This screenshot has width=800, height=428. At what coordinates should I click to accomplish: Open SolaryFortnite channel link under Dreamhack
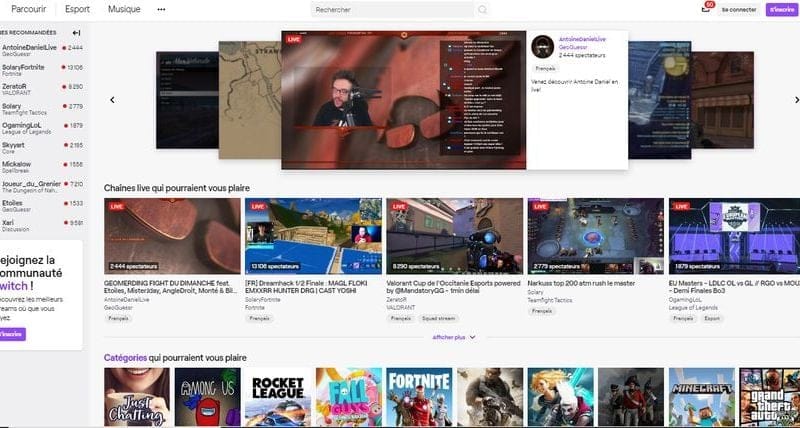(x=262, y=300)
